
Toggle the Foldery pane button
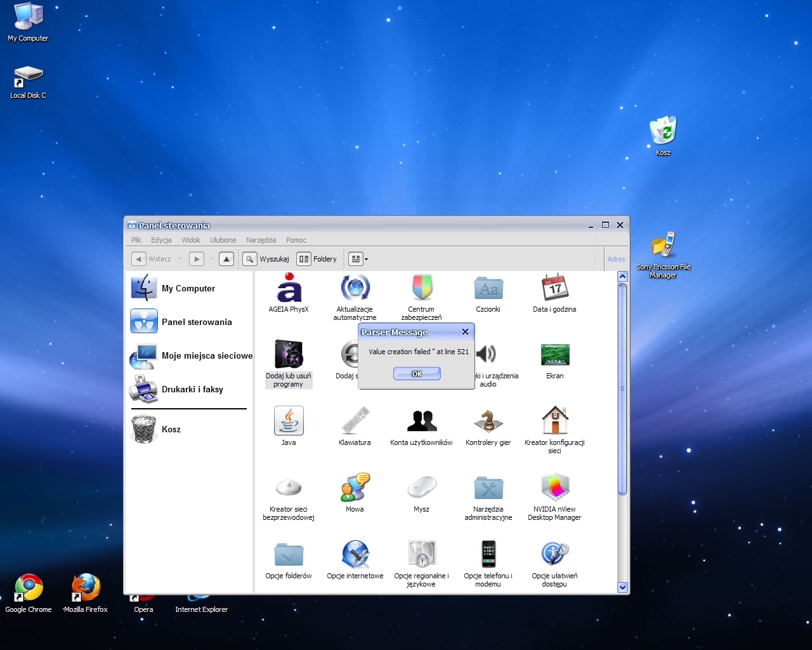click(317, 259)
